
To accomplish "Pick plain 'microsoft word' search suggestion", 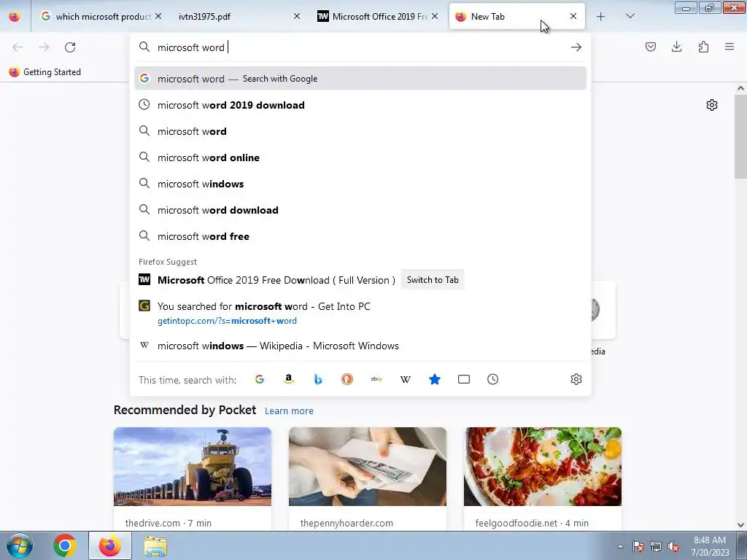I will coord(360,131).
